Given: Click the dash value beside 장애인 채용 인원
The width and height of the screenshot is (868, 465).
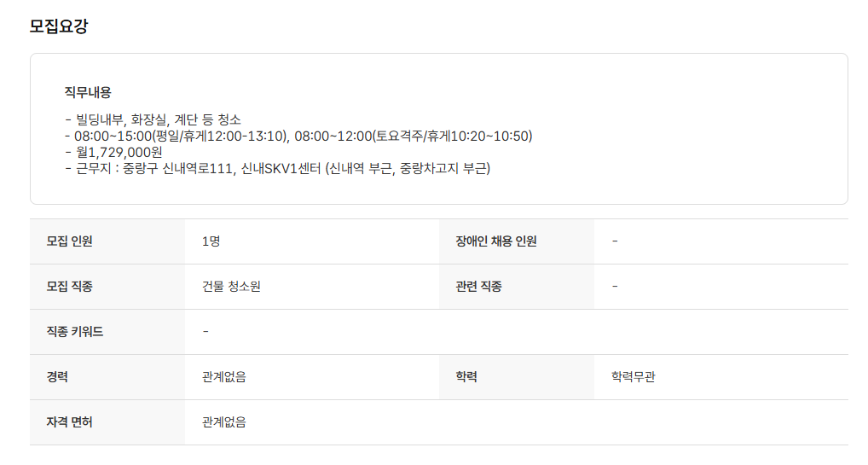Looking at the screenshot, I should pos(615,241).
